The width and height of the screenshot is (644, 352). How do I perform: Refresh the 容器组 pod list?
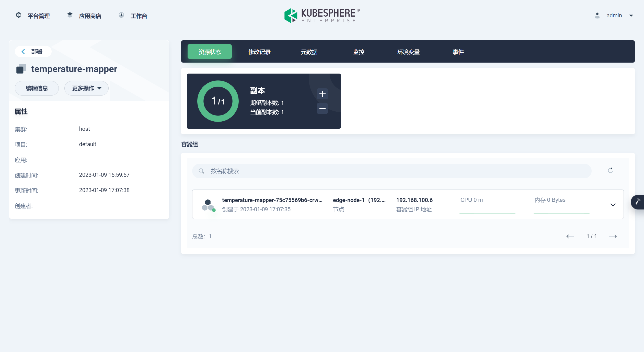[x=610, y=171]
